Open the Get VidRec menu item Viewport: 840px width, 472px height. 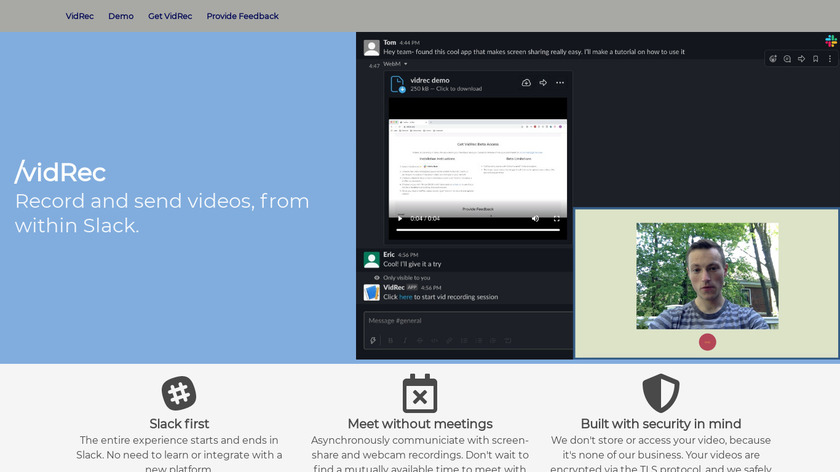(x=170, y=16)
